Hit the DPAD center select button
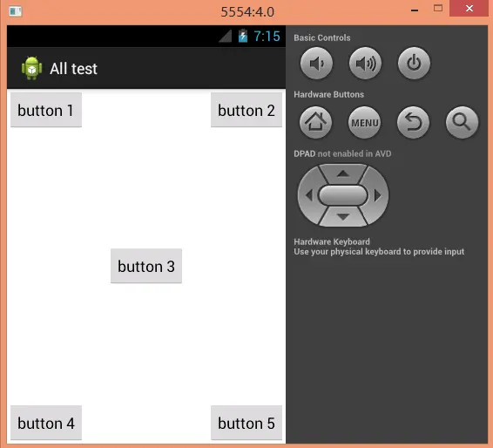The height and width of the screenshot is (448, 493). coord(343,195)
